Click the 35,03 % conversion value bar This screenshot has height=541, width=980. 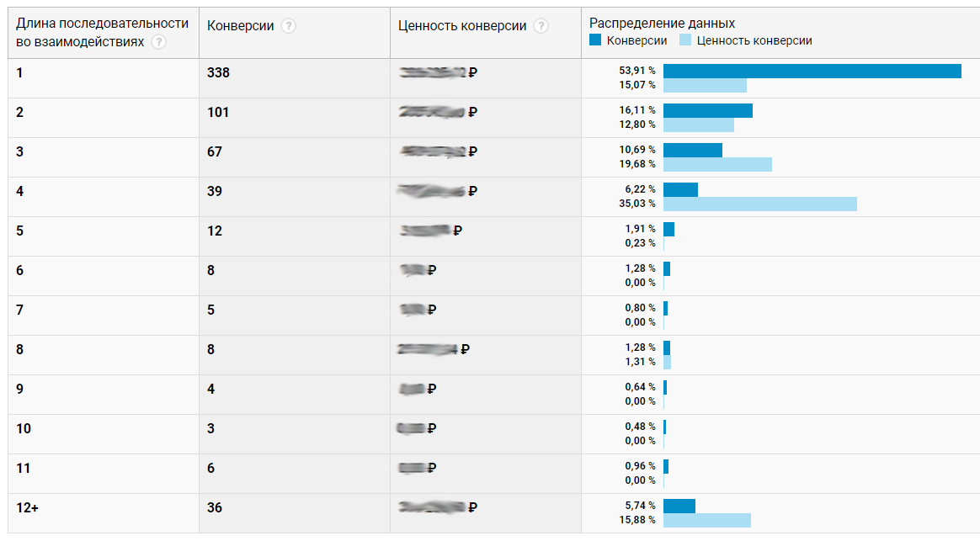[759, 204]
